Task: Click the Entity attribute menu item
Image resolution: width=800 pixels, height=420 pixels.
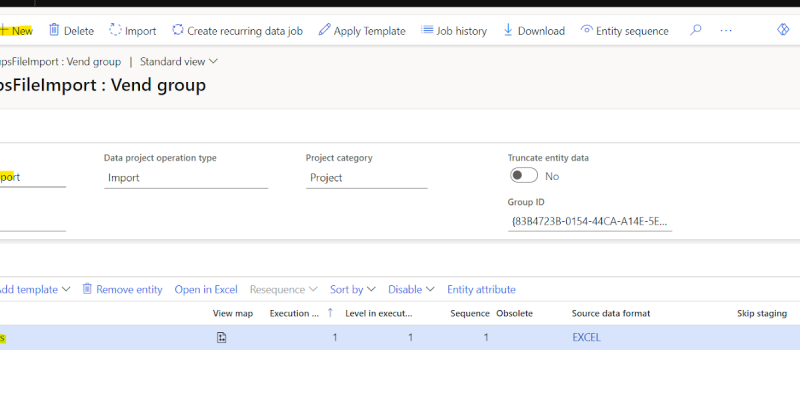Action: coord(481,289)
